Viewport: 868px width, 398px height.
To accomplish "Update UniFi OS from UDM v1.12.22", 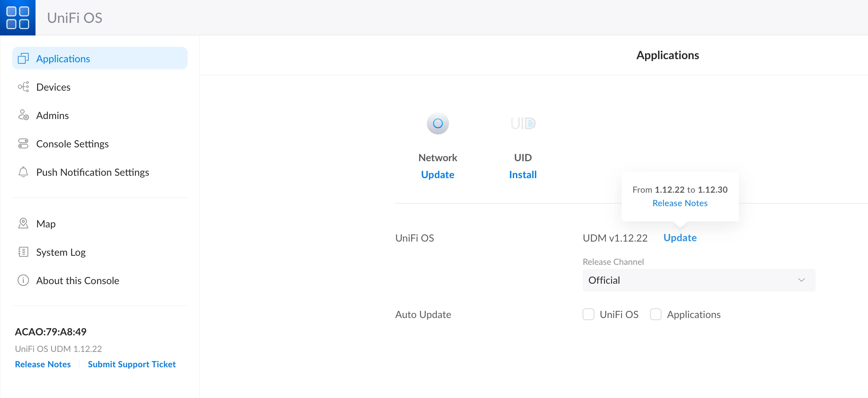I will pos(680,238).
